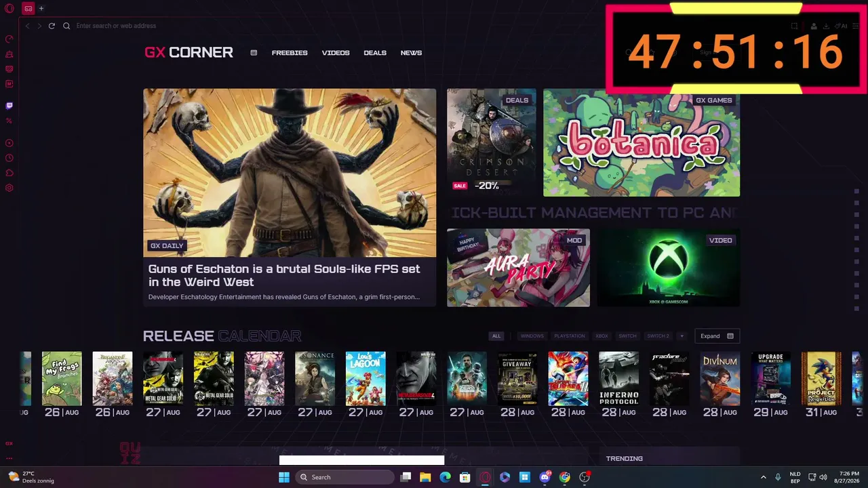Open the weather widget showing 27°C
This screenshot has height=488, width=868.
click(x=31, y=477)
